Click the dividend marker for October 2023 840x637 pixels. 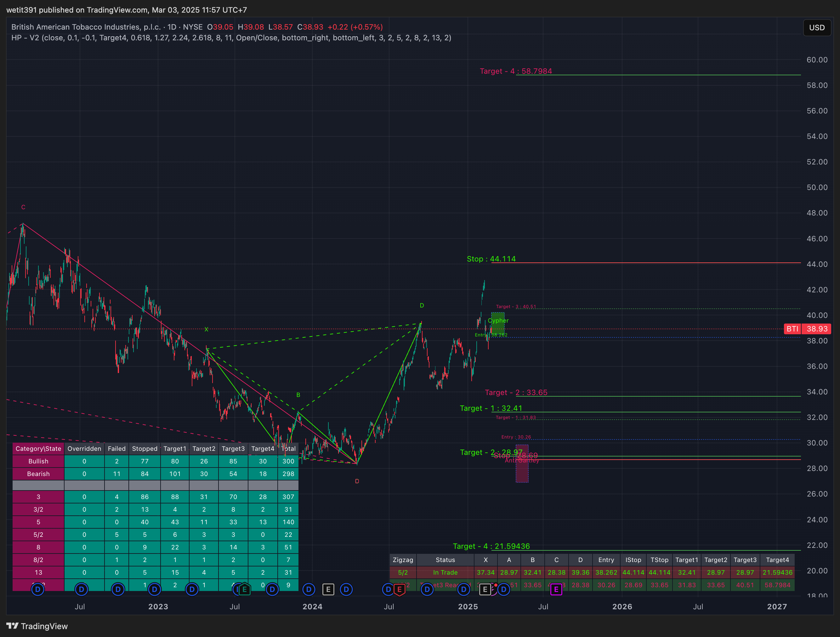click(x=272, y=589)
